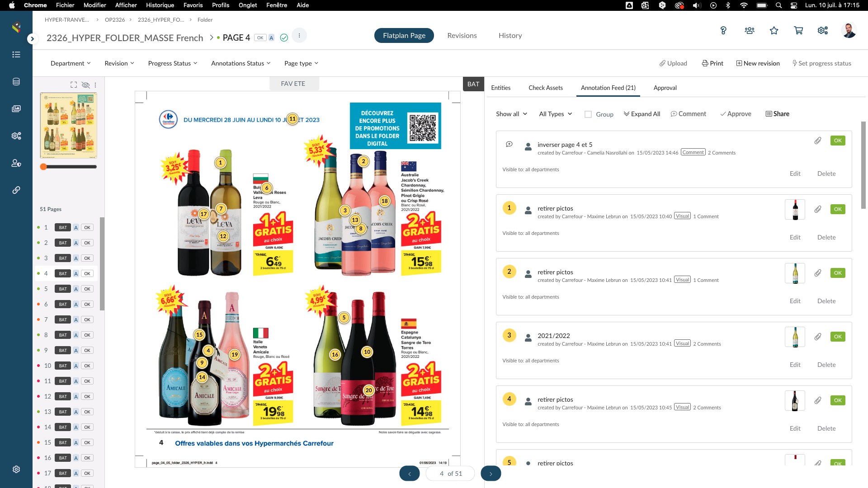Toggle OK status on annotation 4
This screenshot has height=488, width=868.
[838, 400]
